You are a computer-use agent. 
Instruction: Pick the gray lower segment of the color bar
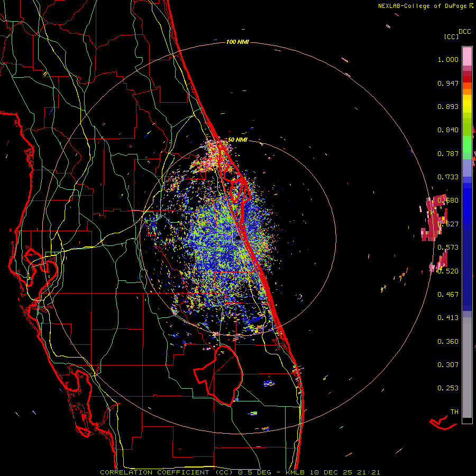[467, 368]
